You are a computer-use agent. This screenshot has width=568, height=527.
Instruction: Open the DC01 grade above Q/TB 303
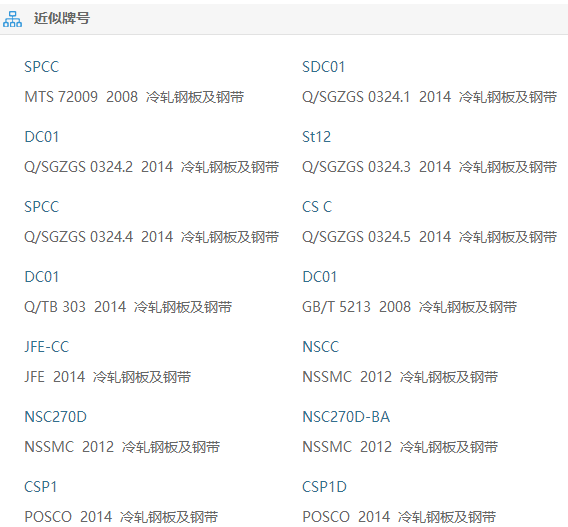(x=41, y=277)
